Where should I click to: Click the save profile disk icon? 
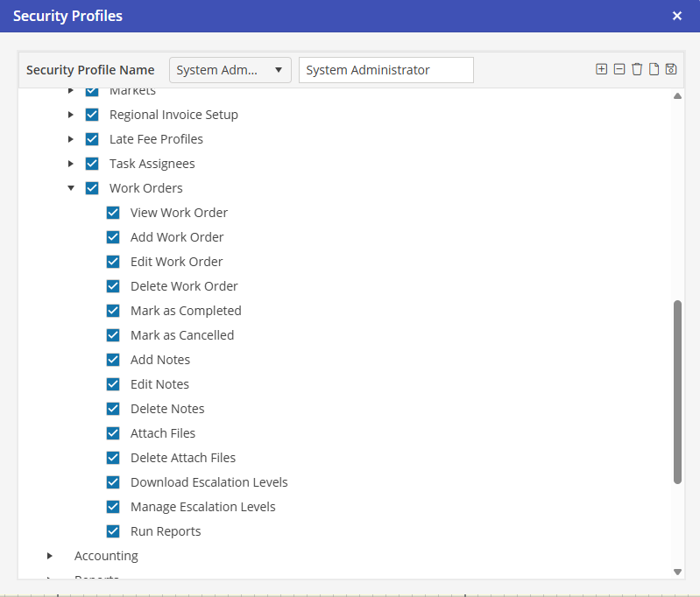tap(671, 69)
